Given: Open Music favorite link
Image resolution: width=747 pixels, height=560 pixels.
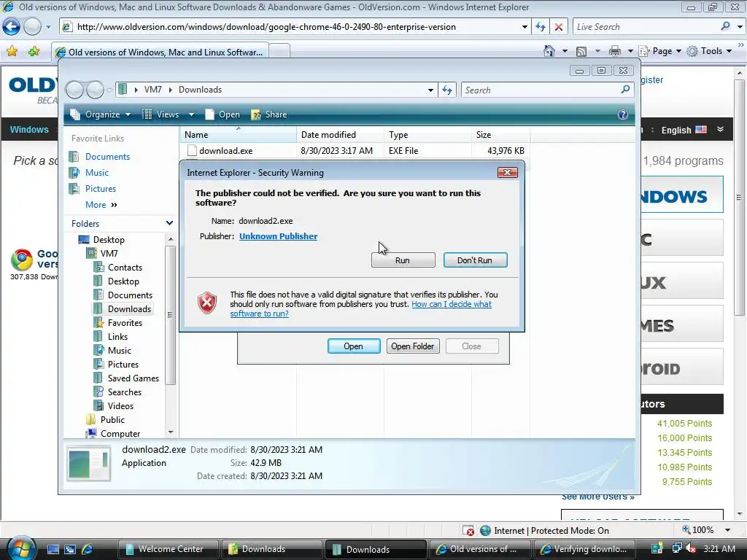Looking at the screenshot, I should pos(97,173).
